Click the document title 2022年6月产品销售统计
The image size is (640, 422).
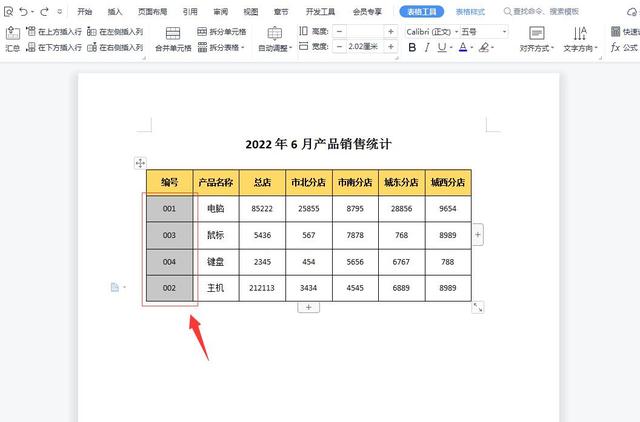click(318, 144)
